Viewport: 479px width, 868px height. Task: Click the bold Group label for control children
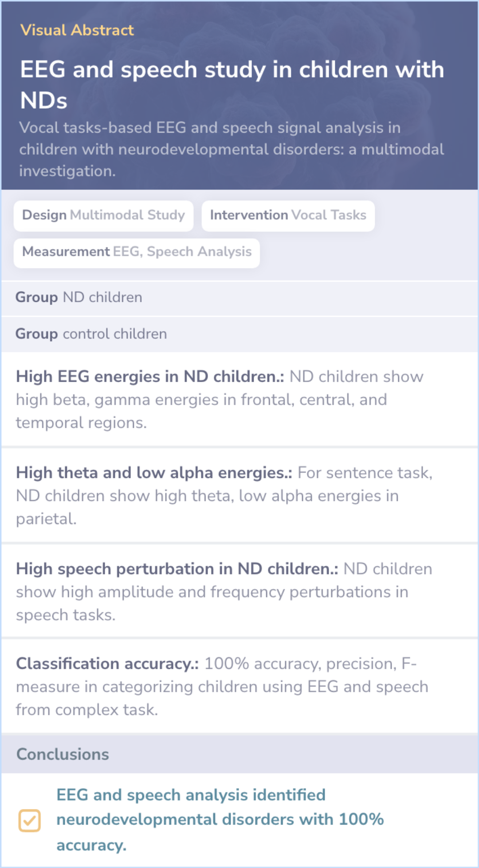coord(37,334)
